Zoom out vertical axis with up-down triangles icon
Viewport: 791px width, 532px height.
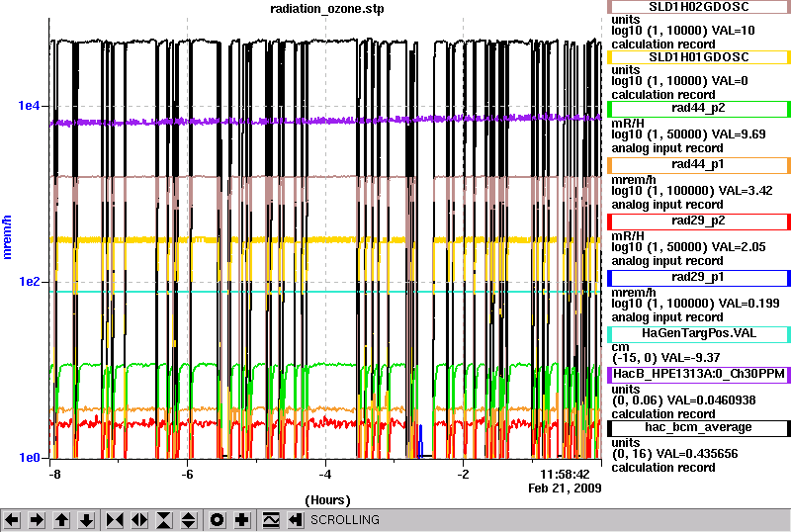pos(189,520)
